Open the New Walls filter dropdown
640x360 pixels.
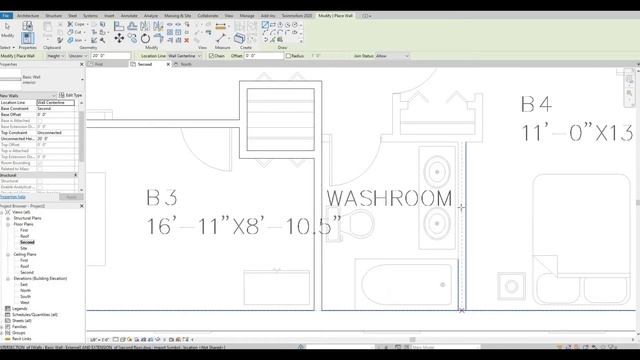28,96
